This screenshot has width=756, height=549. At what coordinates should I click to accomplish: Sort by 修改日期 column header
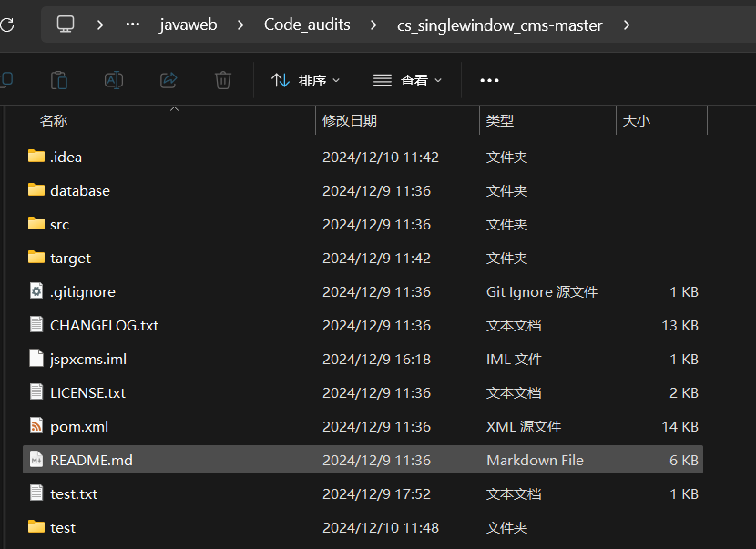[x=350, y=120]
